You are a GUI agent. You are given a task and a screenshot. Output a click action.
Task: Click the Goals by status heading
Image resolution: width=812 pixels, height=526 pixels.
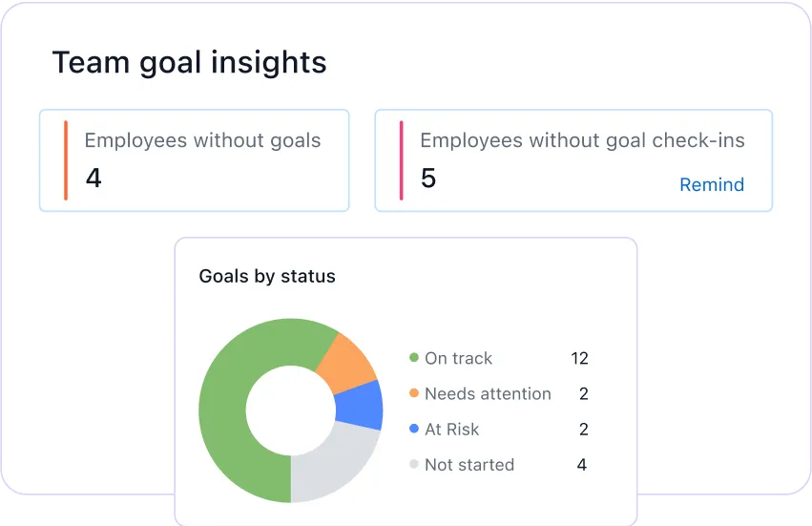(267, 277)
